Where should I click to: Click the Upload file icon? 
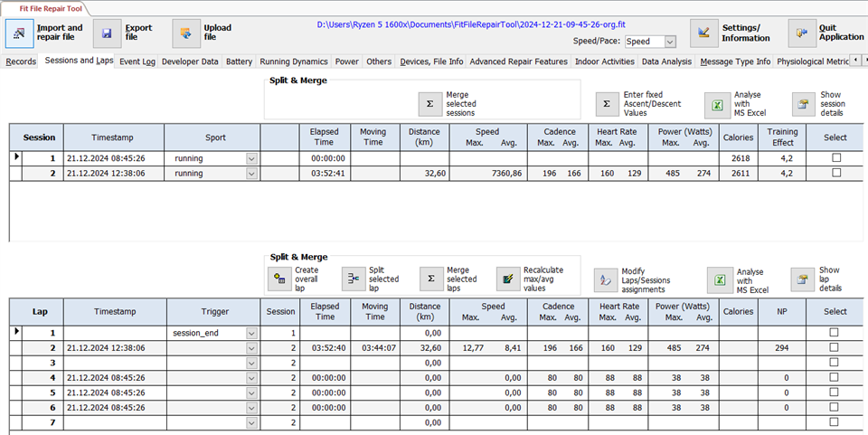186,33
